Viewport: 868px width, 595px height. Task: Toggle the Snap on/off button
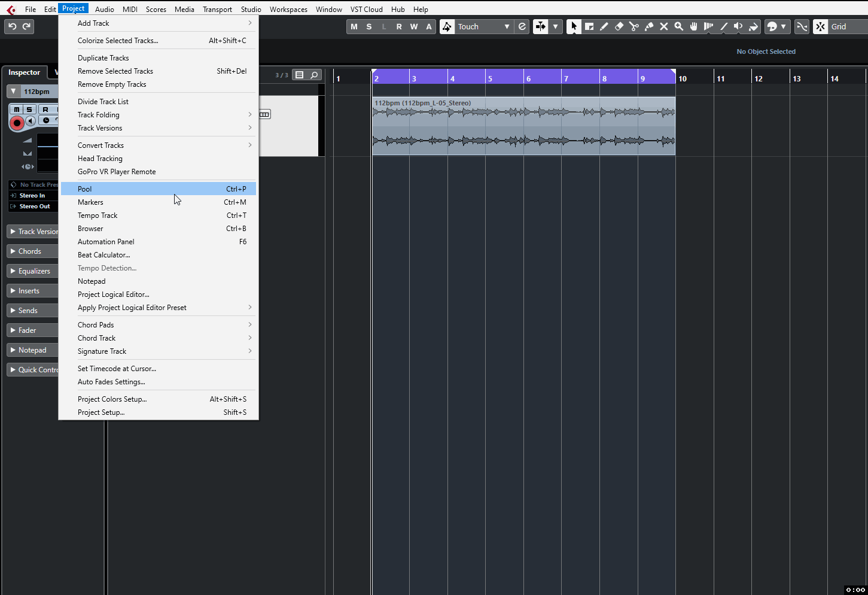click(821, 26)
